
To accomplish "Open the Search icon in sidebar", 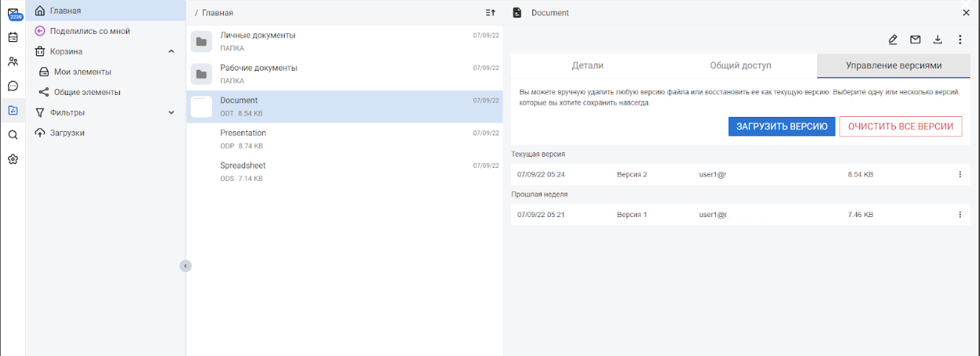I will click(x=13, y=135).
